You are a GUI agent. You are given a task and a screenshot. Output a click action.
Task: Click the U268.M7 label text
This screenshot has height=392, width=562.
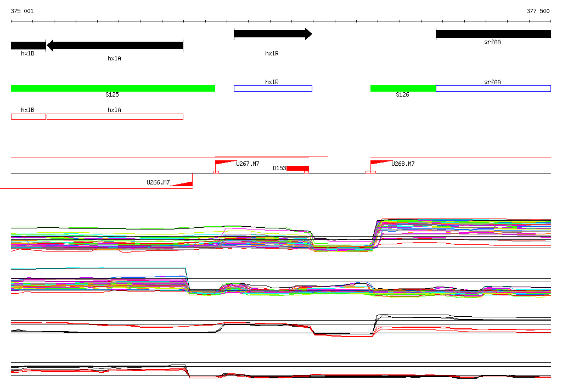click(403, 164)
